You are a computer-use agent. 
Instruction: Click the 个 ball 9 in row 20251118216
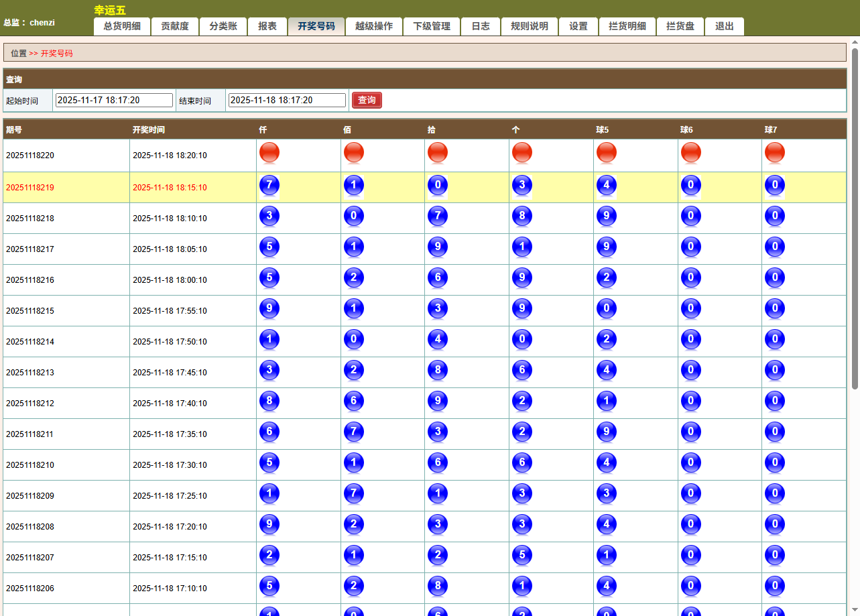(522, 278)
